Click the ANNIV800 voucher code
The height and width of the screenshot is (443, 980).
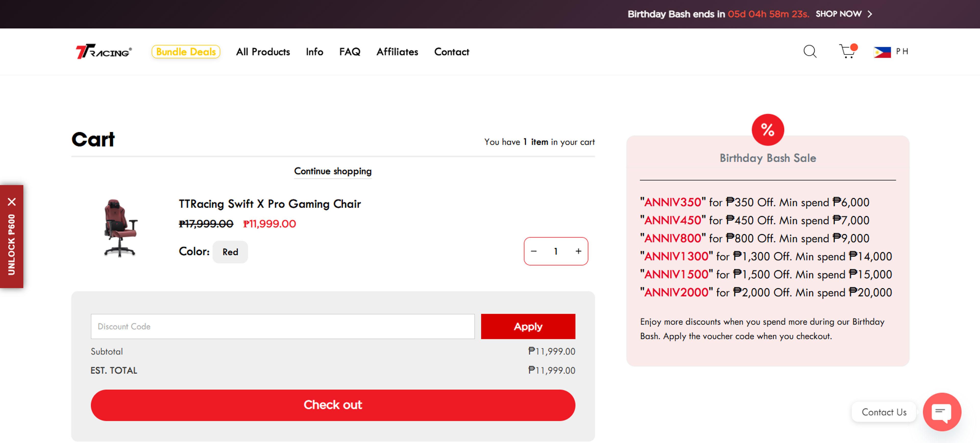[x=672, y=238]
